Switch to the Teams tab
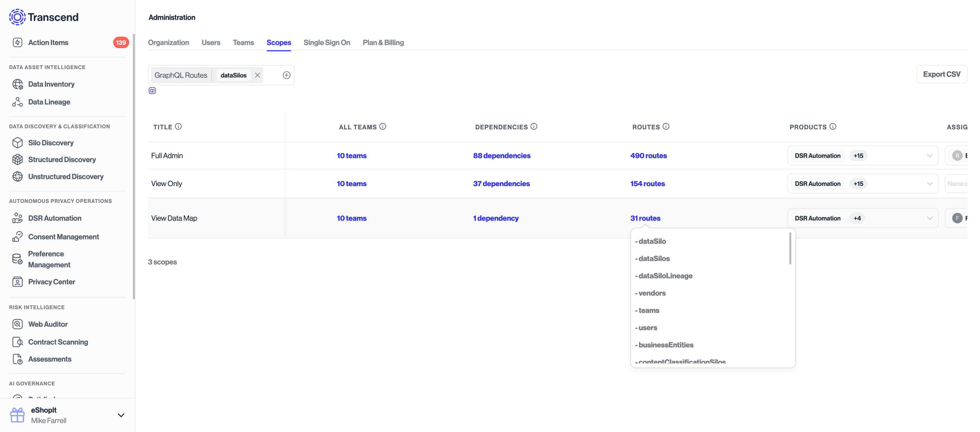 pyautogui.click(x=243, y=43)
